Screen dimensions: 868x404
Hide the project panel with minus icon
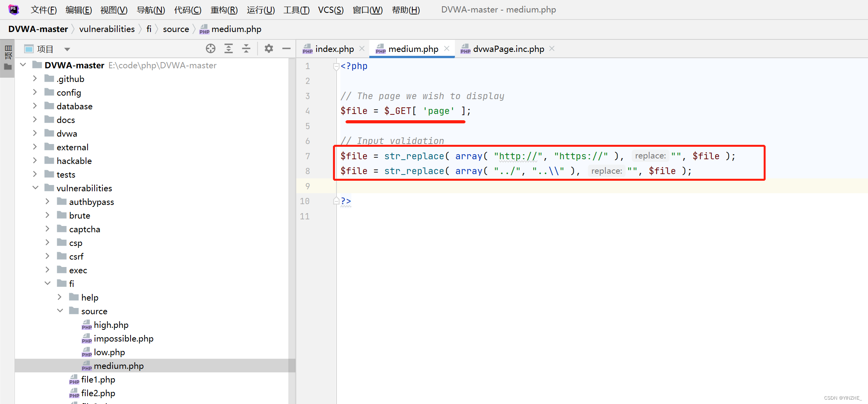point(286,49)
